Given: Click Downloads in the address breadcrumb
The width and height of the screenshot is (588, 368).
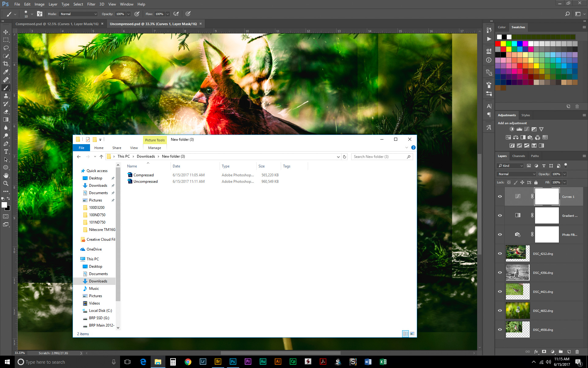Looking at the screenshot, I should tap(146, 156).
